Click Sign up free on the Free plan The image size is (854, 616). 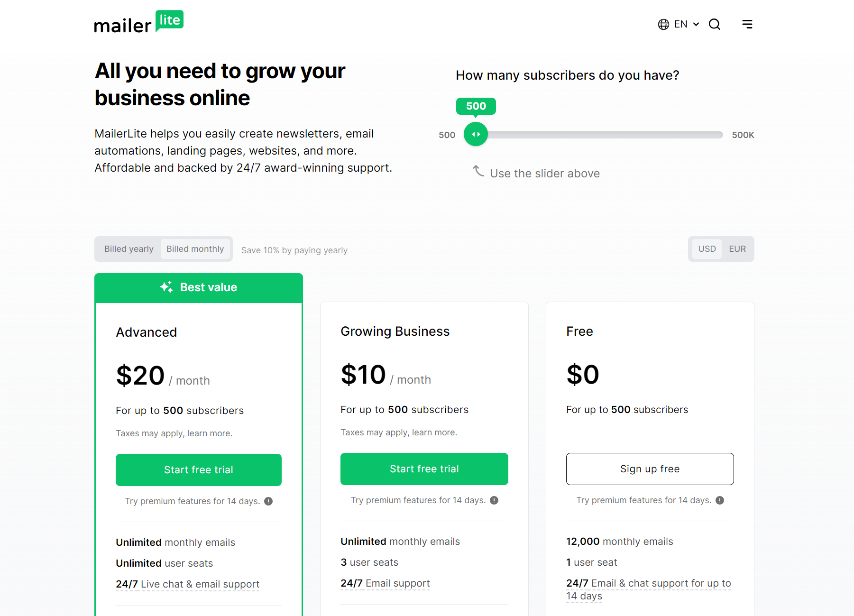(650, 469)
